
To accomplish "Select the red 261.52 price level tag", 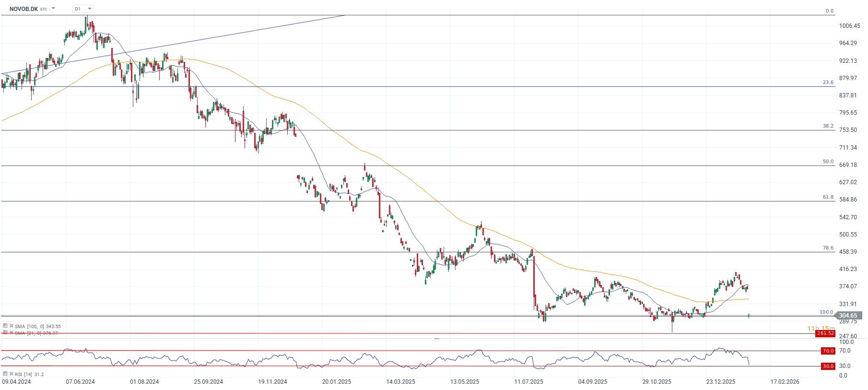I will point(825,333).
